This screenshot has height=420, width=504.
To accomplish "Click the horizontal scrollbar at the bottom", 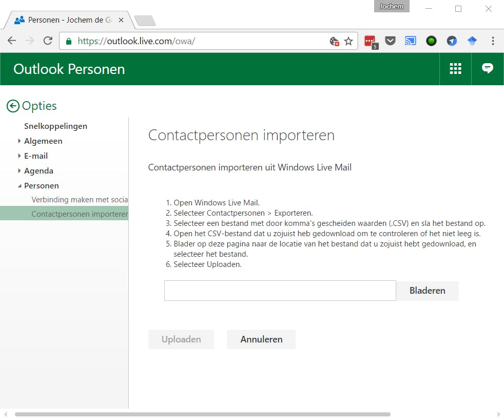I will [x=203, y=414].
